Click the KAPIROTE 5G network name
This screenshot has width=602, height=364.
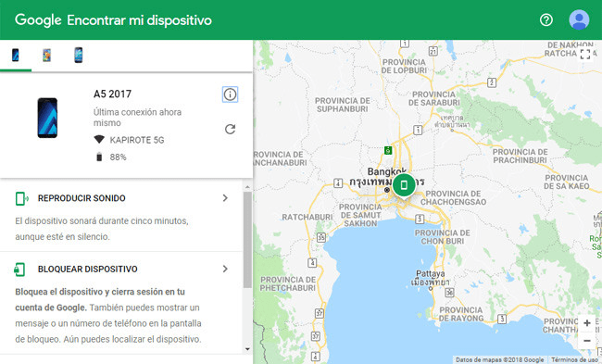tap(137, 140)
